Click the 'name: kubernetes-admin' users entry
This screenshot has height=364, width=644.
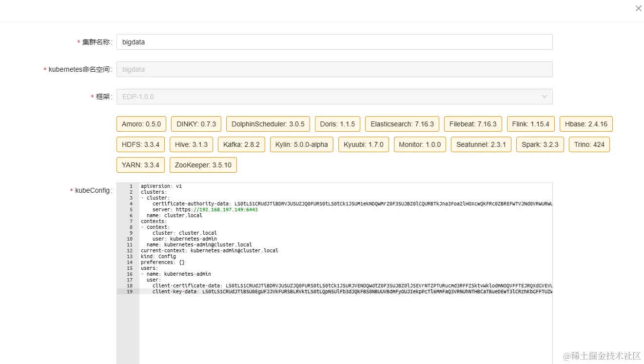pos(179,274)
